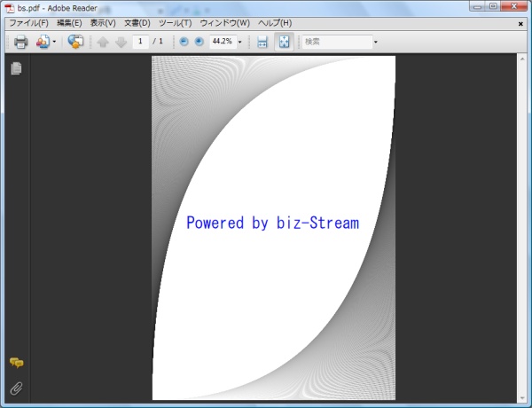The image size is (532, 408).
Task: Toggle the fit one full page icon
Action: click(x=284, y=42)
